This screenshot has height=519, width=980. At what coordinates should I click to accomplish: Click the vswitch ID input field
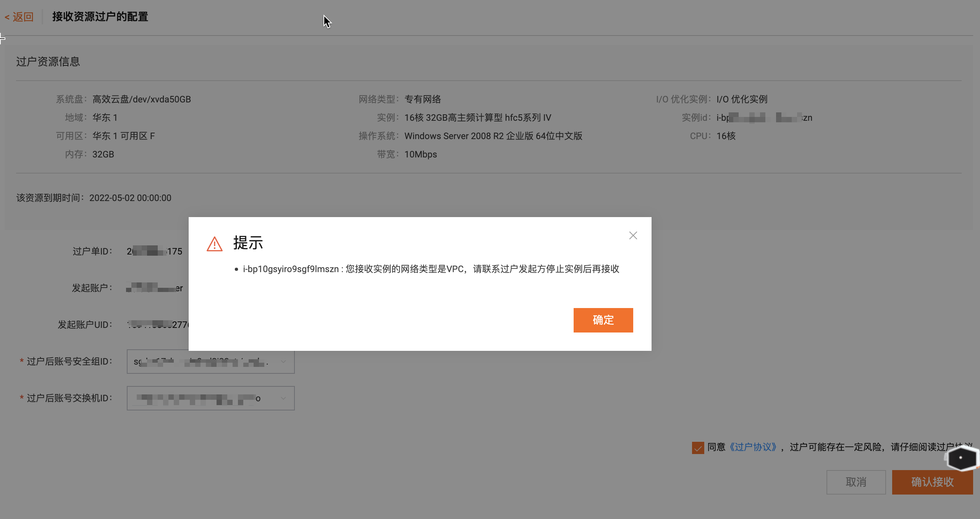pos(199,398)
